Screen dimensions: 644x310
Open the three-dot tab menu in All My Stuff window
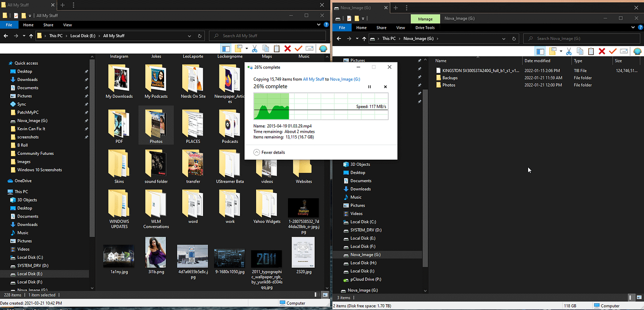73,5
